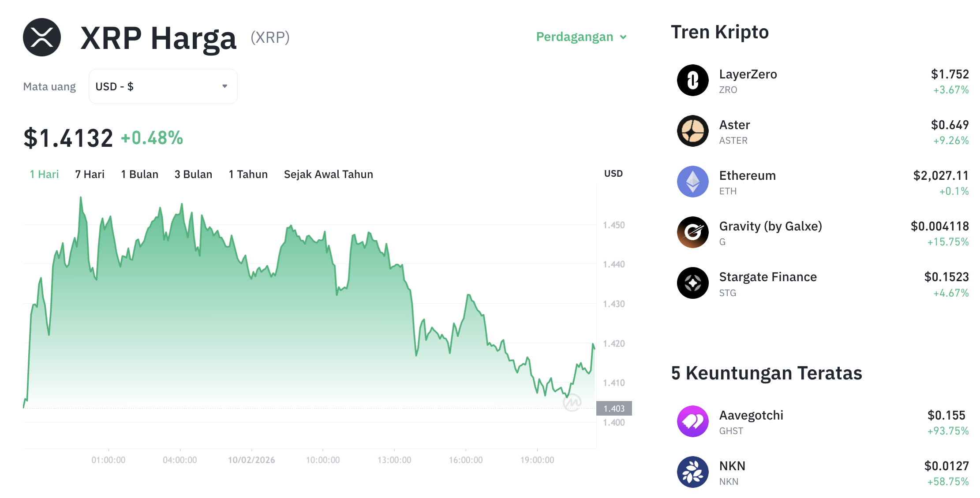Viewport: 980px width, 498px height.
Task: Select the Sejak Awal Tahun range
Action: pyautogui.click(x=328, y=174)
